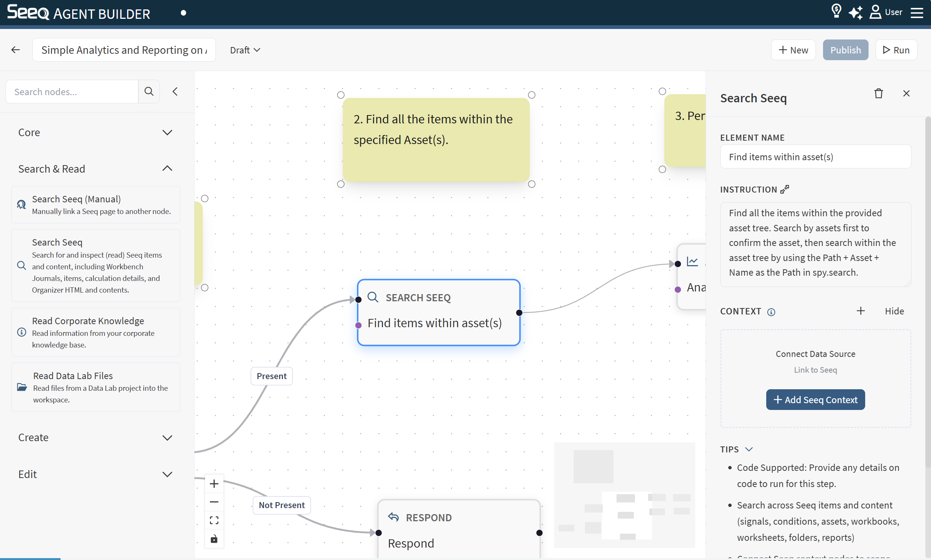
Task: Delete the Search Seeq node via trash icon
Action: (x=878, y=93)
